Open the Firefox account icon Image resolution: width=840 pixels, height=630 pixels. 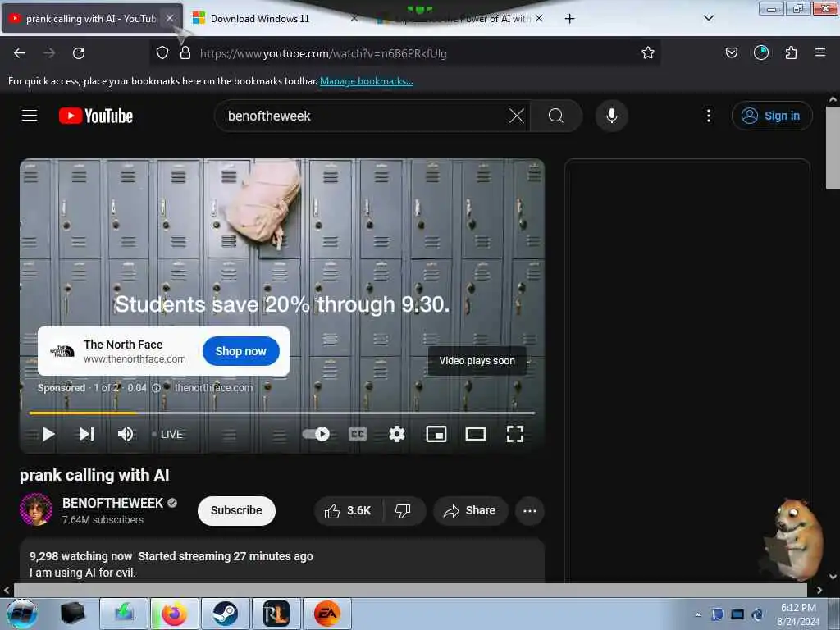(x=760, y=52)
